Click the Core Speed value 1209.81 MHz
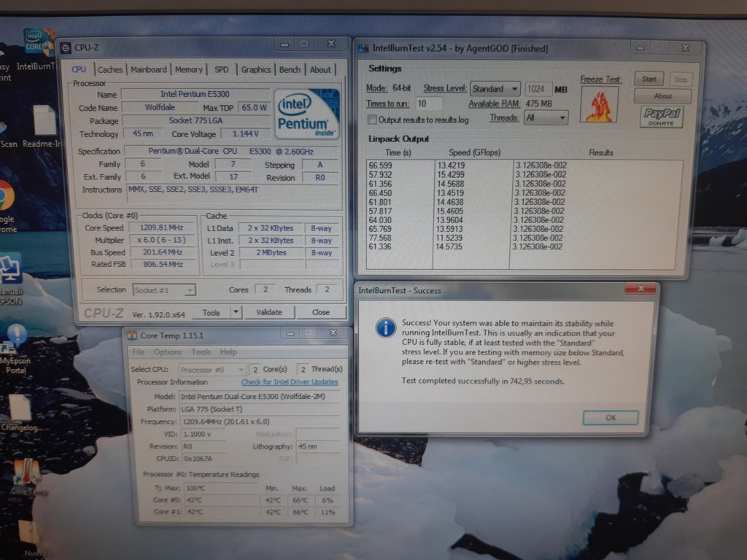The width and height of the screenshot is (747, 560). (x=161, y=227)
